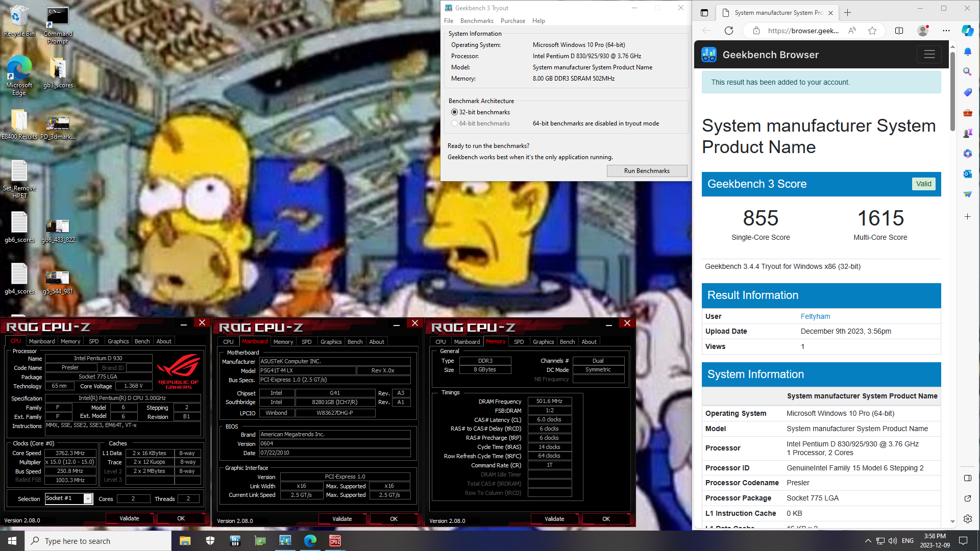Image resolution: width=980 pixels, height=551 pixels.
Task: Open Geekbench Help menu
Action: [538, 21]
